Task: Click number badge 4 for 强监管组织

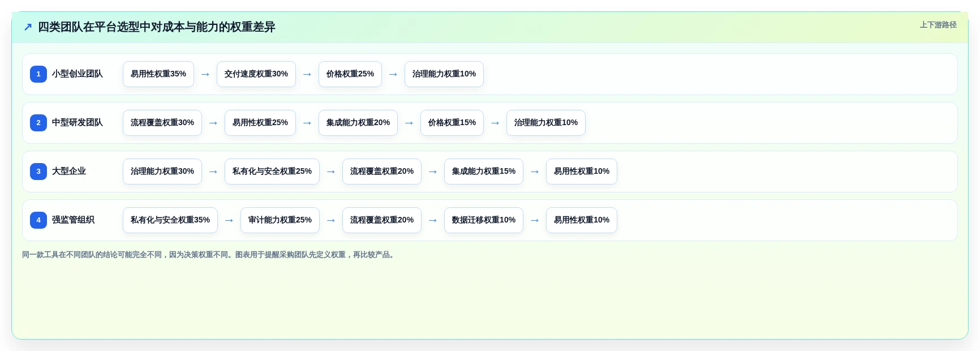Action: click(x=38, y=220)
